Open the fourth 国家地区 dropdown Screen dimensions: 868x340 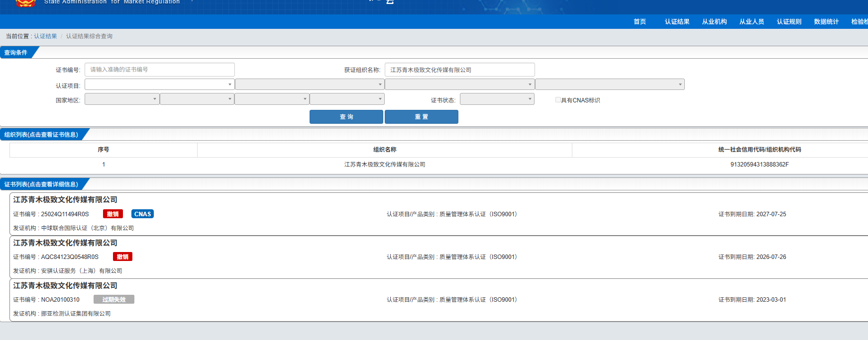[347, 99]
